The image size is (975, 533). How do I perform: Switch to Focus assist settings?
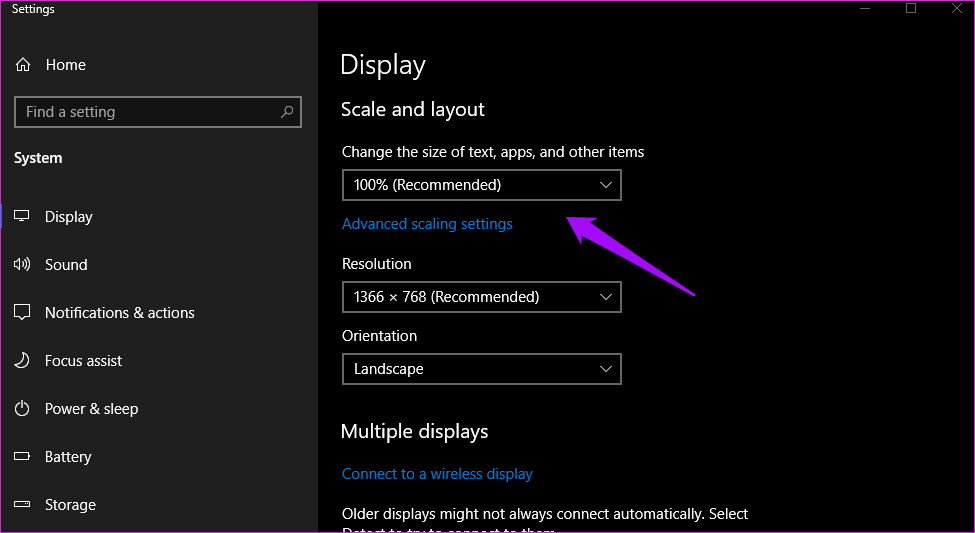(83, 361)
